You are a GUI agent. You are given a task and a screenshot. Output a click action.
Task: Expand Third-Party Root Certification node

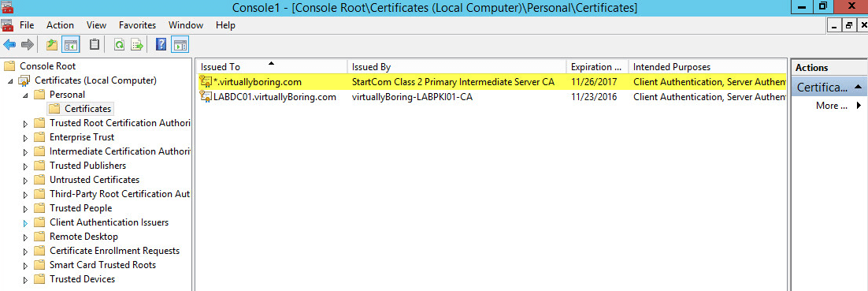coord(25,195)
